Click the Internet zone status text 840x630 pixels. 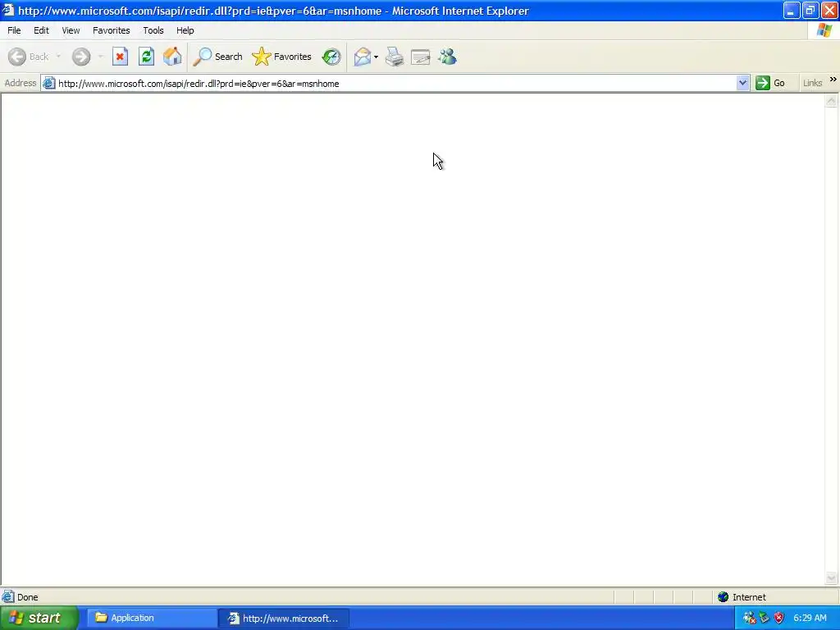pyautogui.click(x=749, y=597)
